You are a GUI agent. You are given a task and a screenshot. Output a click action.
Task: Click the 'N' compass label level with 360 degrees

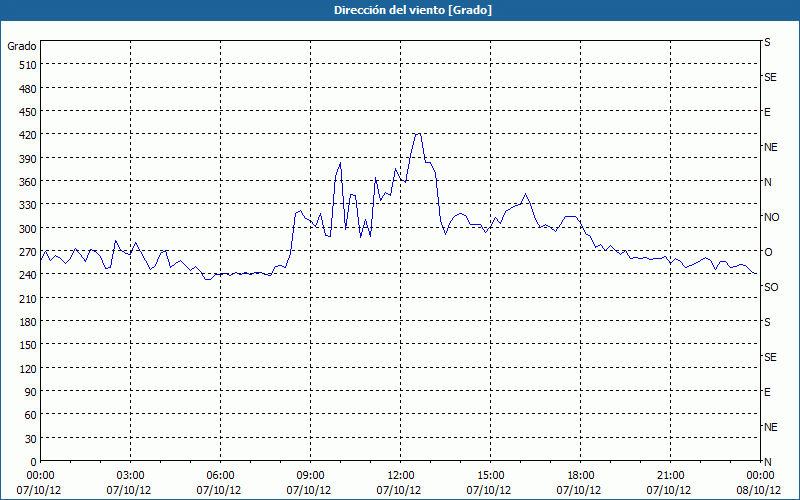(x=768, y=182)
